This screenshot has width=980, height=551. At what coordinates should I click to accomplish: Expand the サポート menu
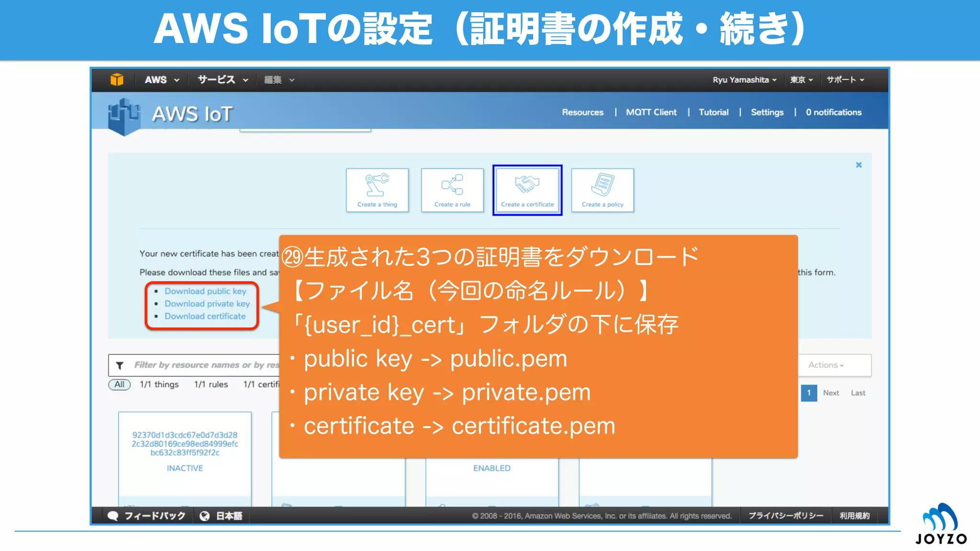pyautogui.click(x=845, y=80)
